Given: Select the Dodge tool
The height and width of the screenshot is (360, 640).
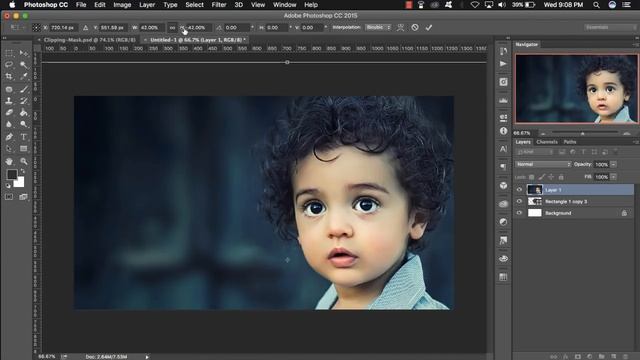Looking at the screenshot, I should pyautogui.click(x=24, y=124).
